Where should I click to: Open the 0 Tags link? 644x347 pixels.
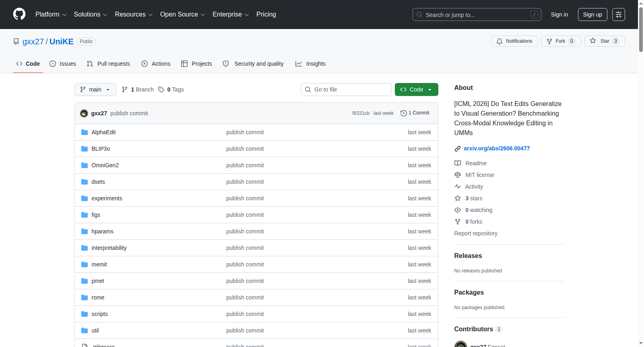(171, 89)
